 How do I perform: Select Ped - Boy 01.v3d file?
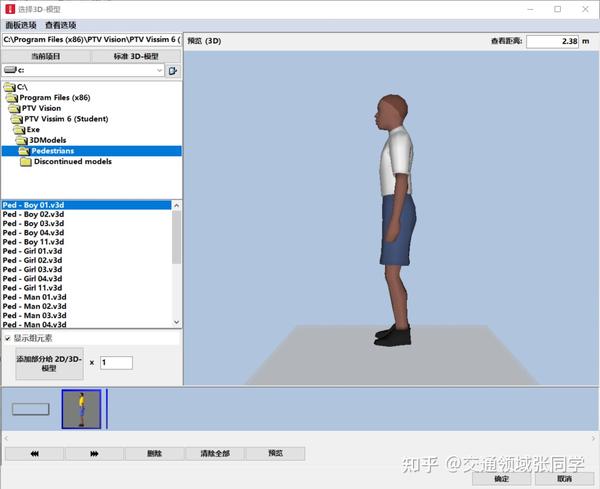coord(86,205)
